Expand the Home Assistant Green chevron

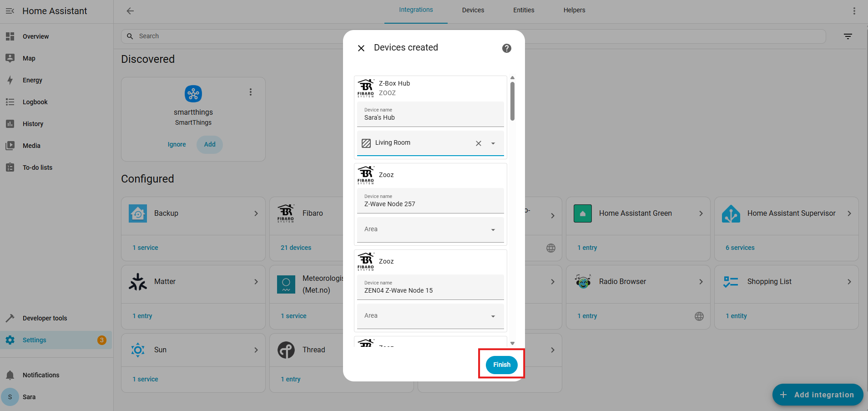click(701, 213)
